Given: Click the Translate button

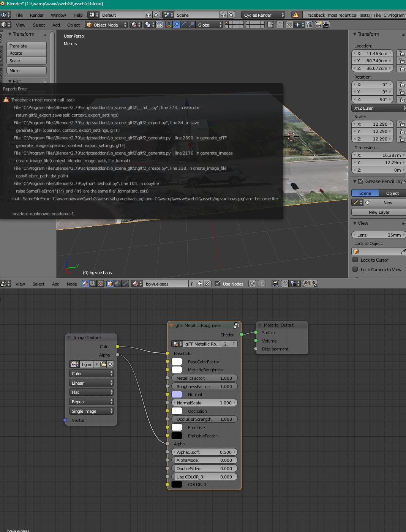Looking at the screenshot, I should (x=27, y=46).
